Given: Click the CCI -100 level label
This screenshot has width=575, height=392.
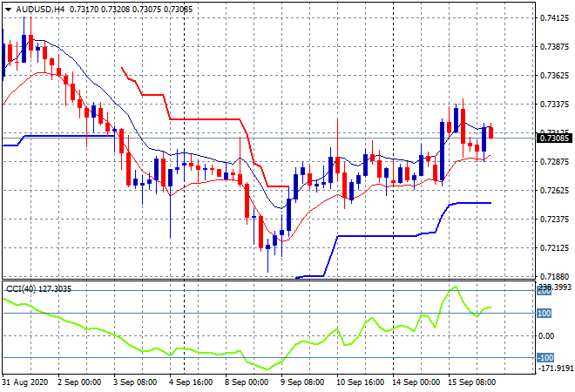Looking at the screenshot, I should click(545, 357).
